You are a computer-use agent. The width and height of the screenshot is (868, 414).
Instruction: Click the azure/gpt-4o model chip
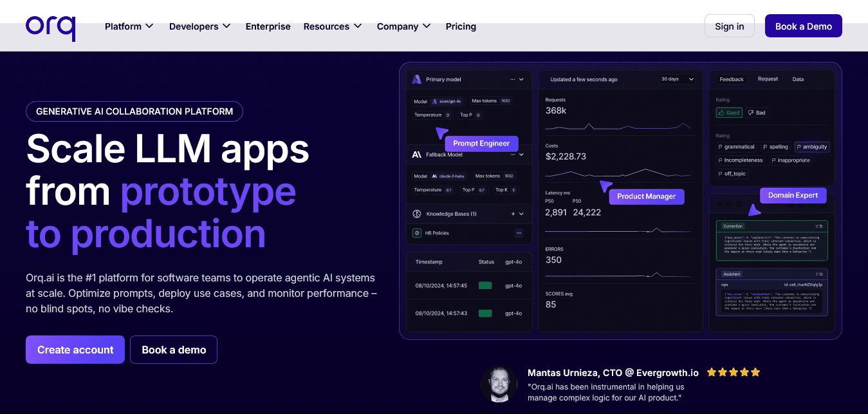coord(447,101)
